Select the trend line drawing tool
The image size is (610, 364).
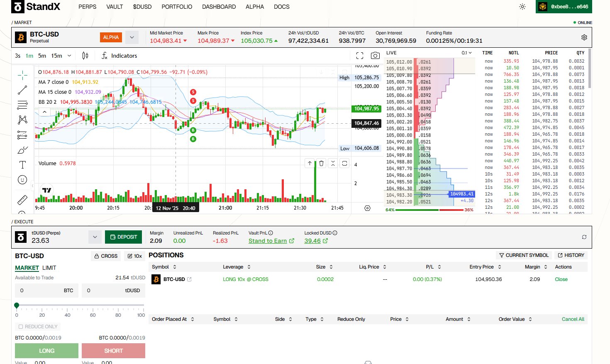(22, 90)
